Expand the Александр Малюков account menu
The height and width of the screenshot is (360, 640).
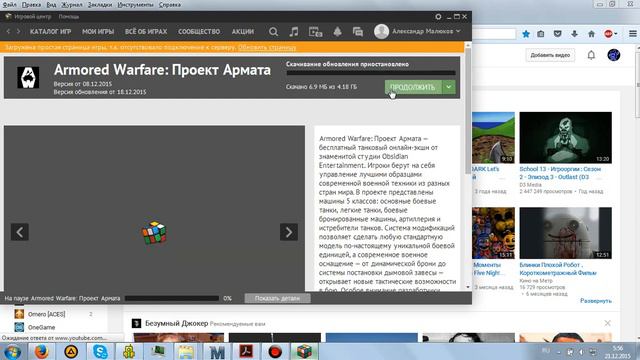point(458,31)
